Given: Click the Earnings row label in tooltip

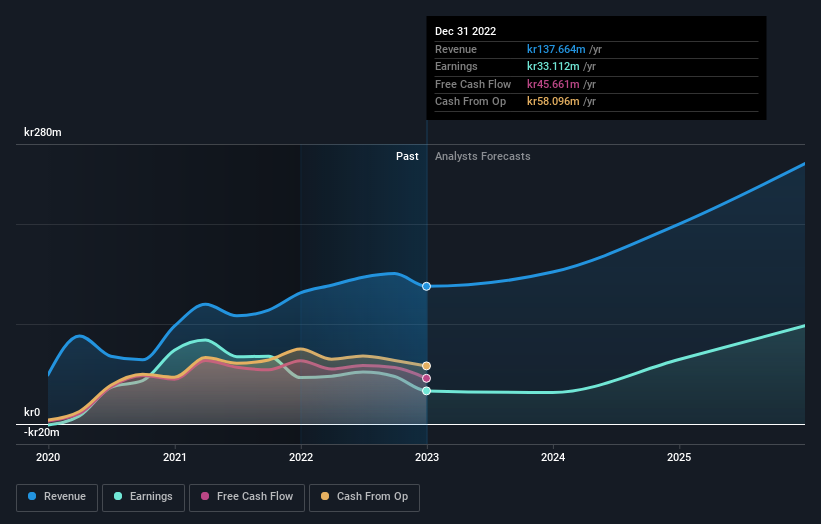Looking at the screenshot, I should [456, 66].
